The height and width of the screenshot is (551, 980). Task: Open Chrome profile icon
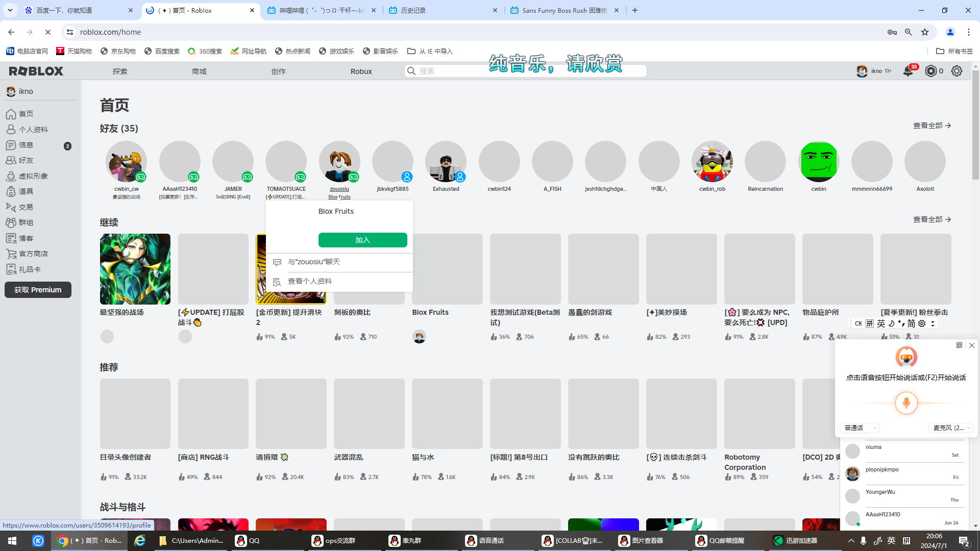click(950, 32)
